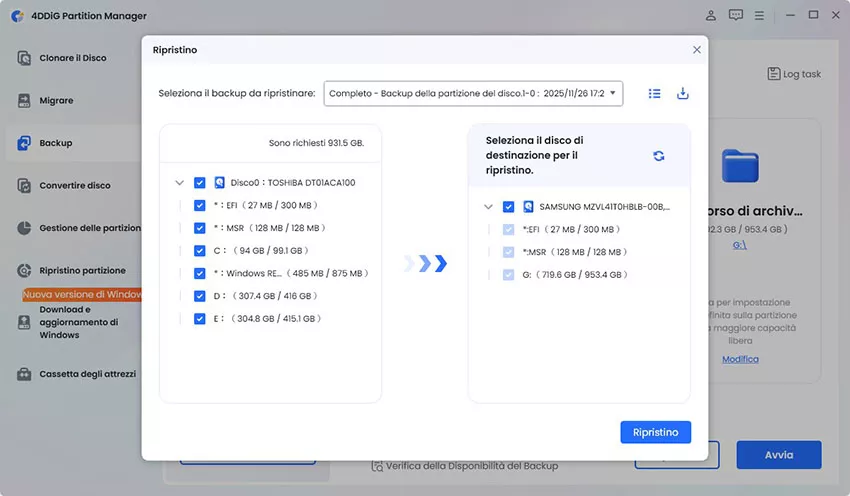Viewport: 850px width, 496px height.
Task: Open the hamburger menu icon
Action: [x=759, y=16]
